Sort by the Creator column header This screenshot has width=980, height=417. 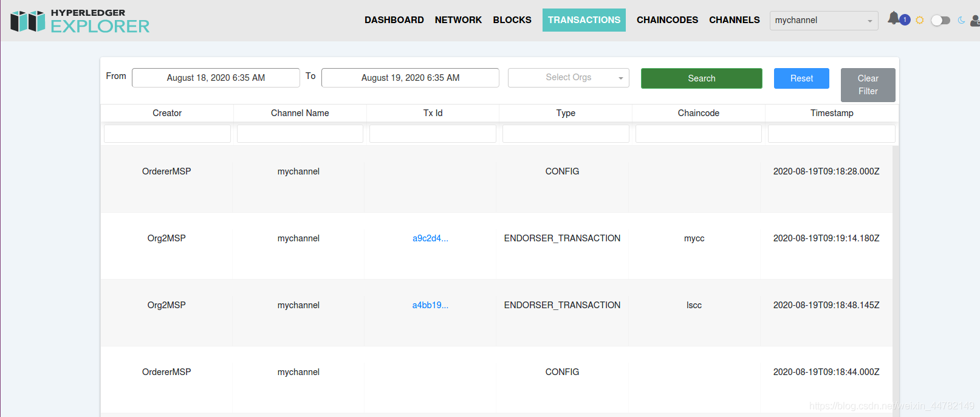point(167,113)
